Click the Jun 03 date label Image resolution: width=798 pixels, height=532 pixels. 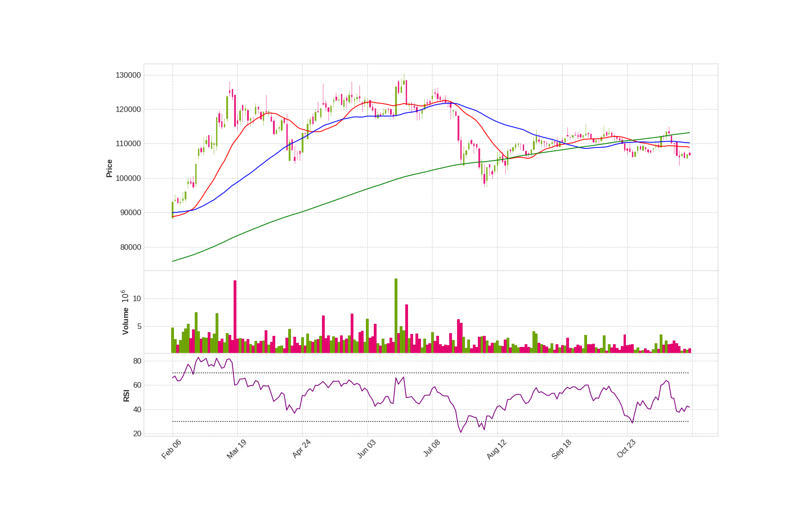[x=366, y=449]
